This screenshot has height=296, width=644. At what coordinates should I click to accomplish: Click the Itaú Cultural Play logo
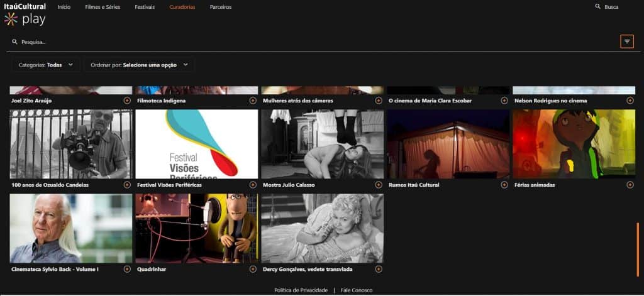(25, 14)
